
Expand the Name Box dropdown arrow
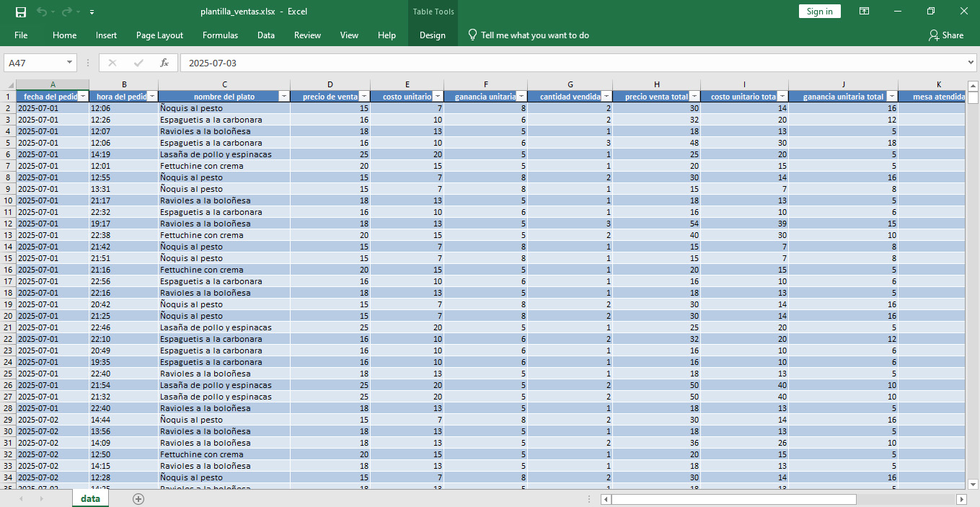pyautogui.click(x=70, y=63)
